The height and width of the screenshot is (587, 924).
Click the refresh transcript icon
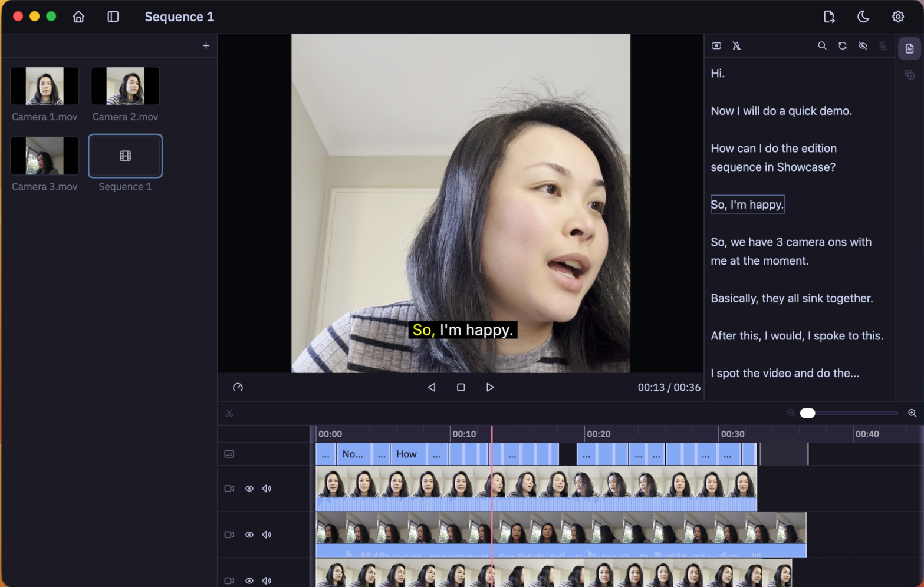(843, 45)
